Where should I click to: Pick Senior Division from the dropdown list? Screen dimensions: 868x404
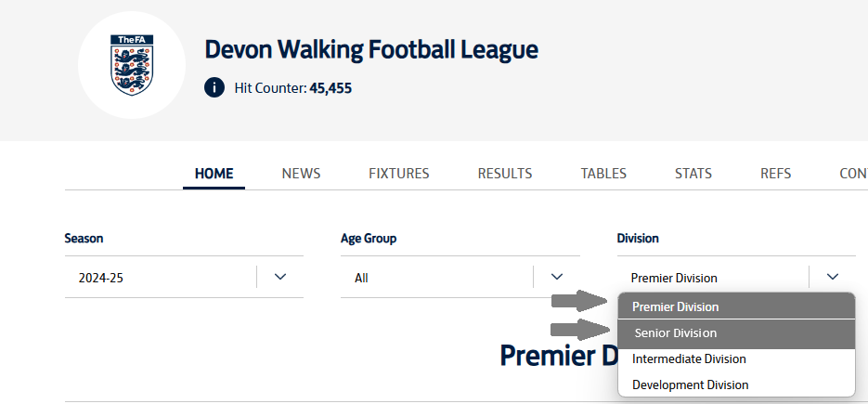click(x=676, y=333)
